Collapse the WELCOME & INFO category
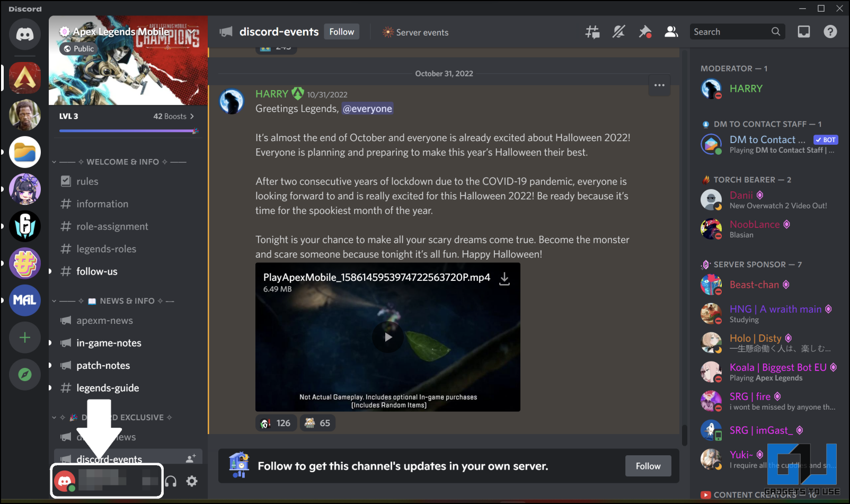 click(x=122, y=162)
